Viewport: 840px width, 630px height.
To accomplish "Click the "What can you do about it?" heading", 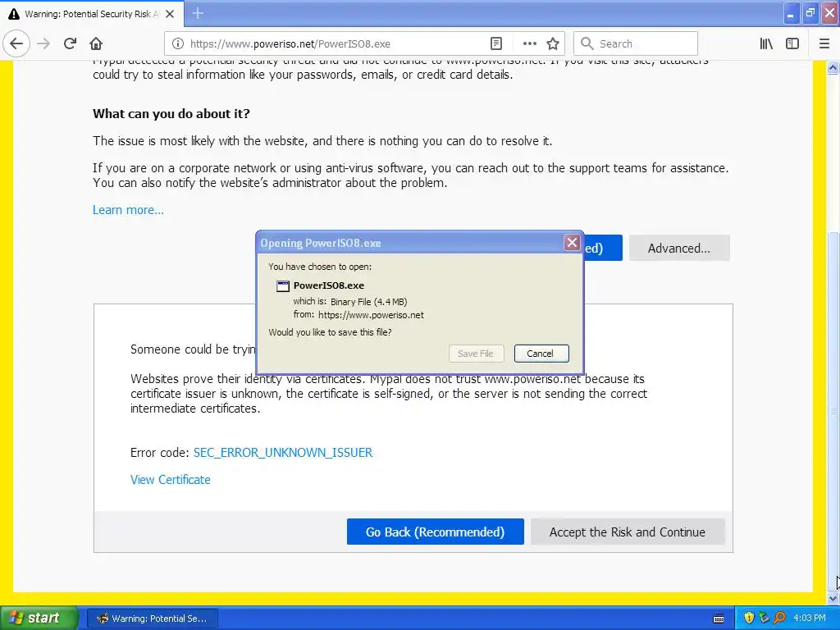I will (171, 113).
